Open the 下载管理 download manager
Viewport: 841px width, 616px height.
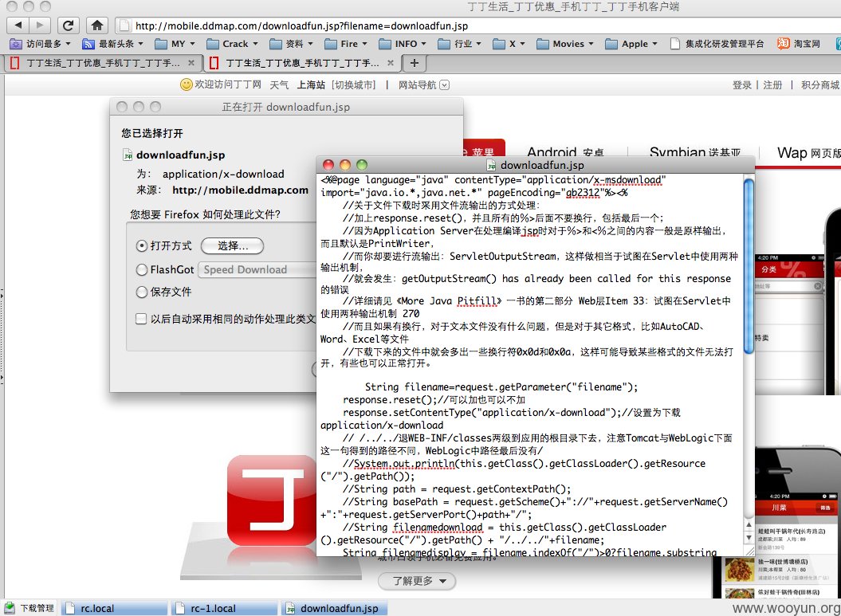[x=29, y=608]
